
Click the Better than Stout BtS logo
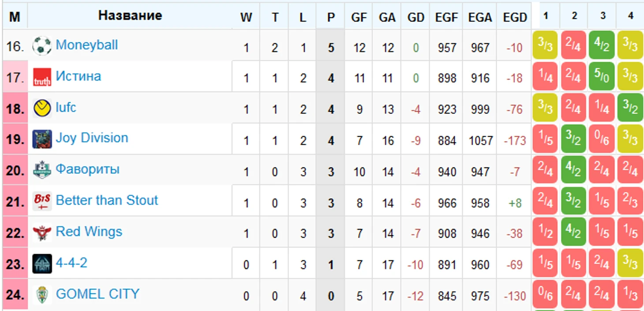[42, 202]
